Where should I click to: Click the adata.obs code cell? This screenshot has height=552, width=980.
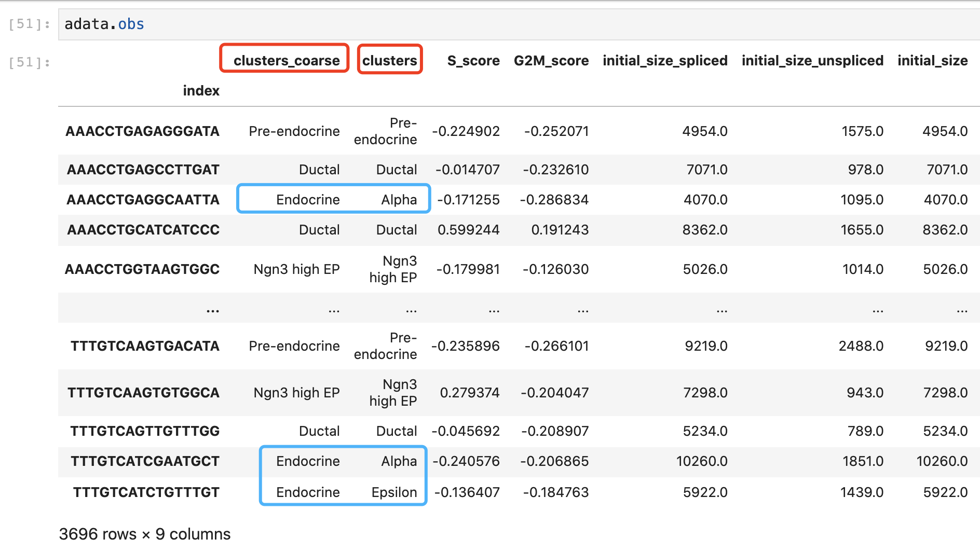point(103,23)
